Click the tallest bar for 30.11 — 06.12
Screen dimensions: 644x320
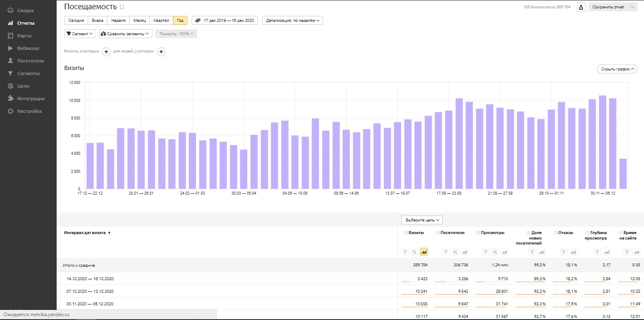tap(602, 142)
